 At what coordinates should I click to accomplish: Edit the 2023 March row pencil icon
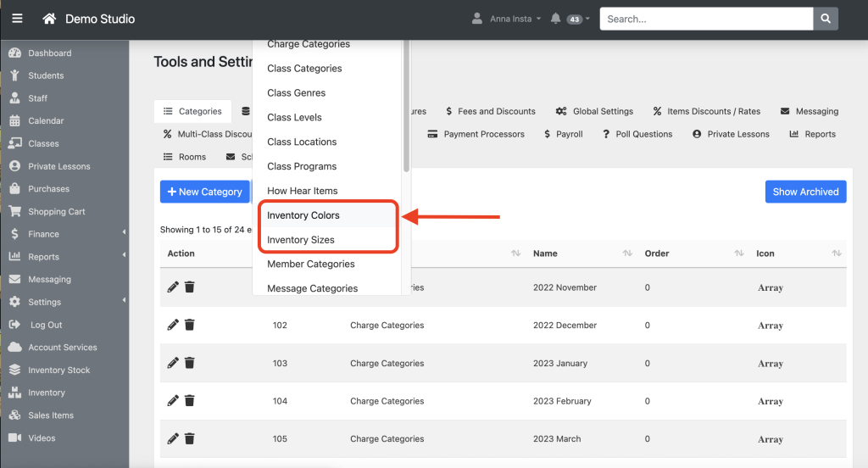(x=173, y=438)
